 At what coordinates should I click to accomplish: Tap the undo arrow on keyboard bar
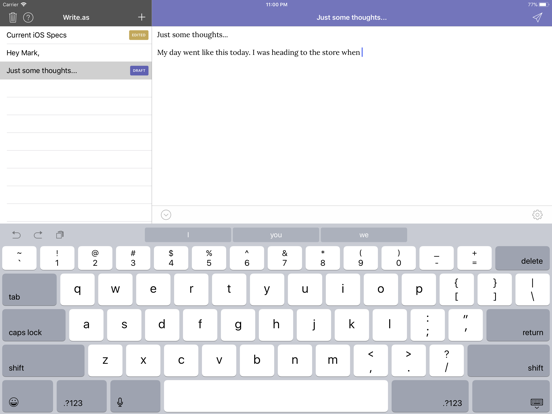coord(17,235)
